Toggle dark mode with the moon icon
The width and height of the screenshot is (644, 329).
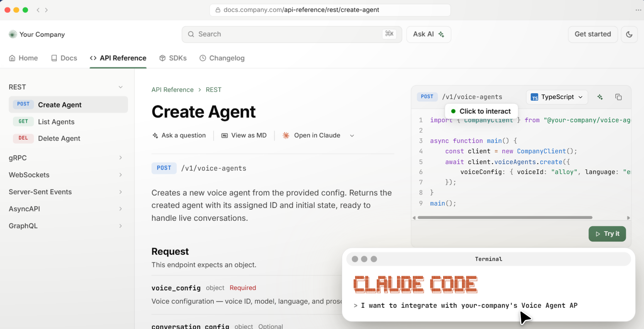click(629, 34)
